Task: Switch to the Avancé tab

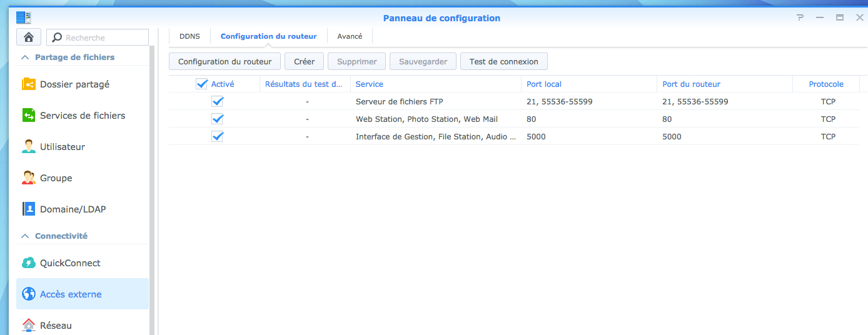Action: click(x=350, y=36)
